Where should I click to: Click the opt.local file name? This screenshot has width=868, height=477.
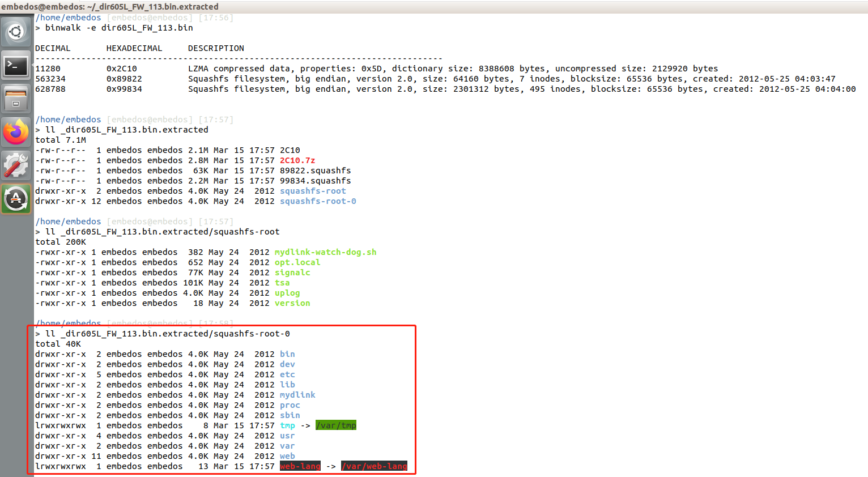tap(297, 262)
